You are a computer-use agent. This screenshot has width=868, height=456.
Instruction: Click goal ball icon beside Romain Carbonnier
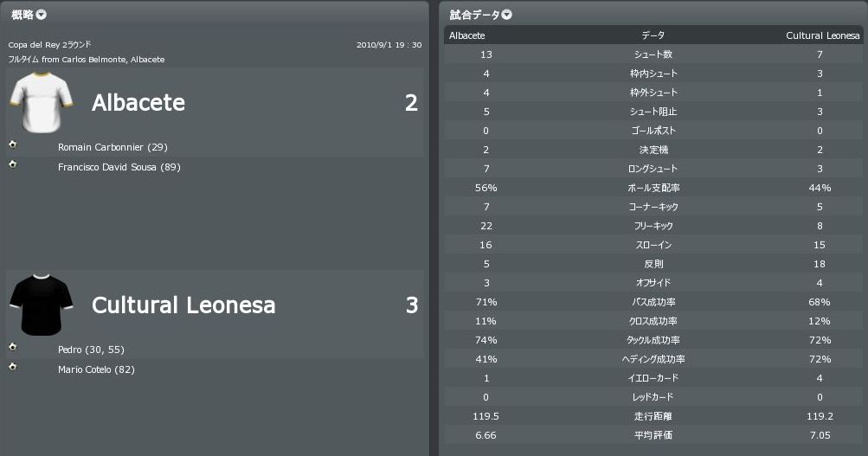click(12, 145)
